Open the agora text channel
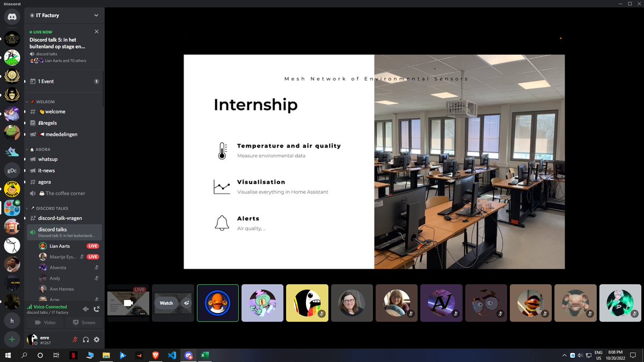This screenshot has width=644, height=362. [x=64, y=182]
